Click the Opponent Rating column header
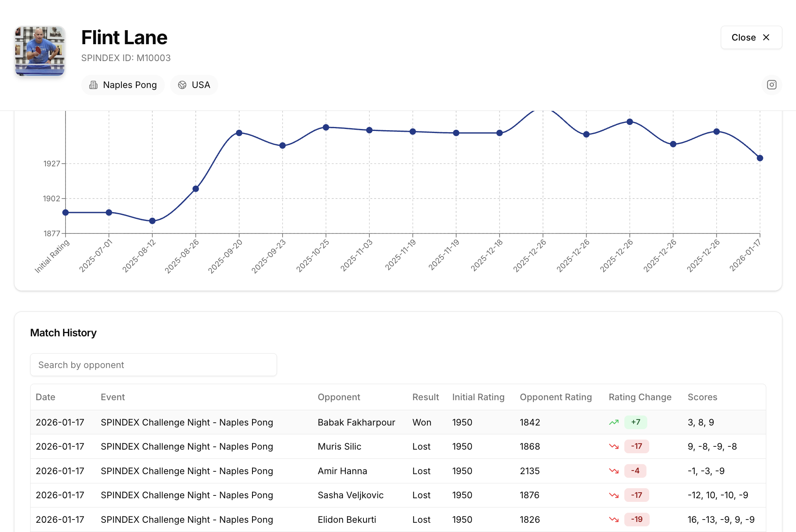 point(556,397)
